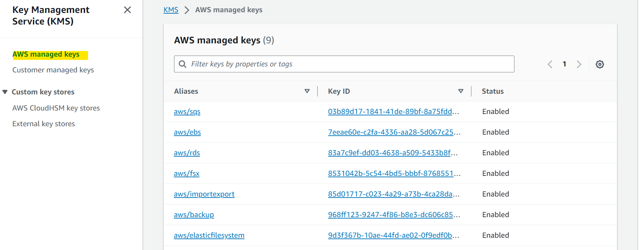Select page number 1
644x250 pixels.
tap(565, 64)
